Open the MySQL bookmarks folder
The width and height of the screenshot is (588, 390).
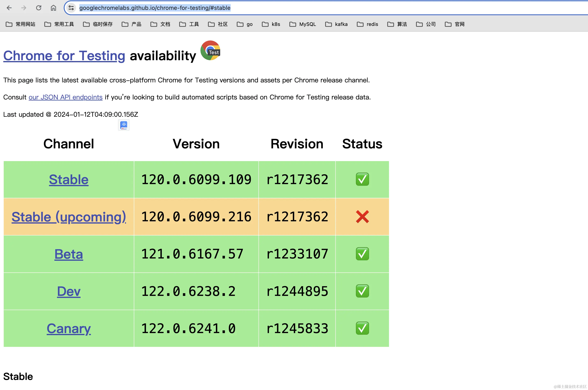click(303, 24)
